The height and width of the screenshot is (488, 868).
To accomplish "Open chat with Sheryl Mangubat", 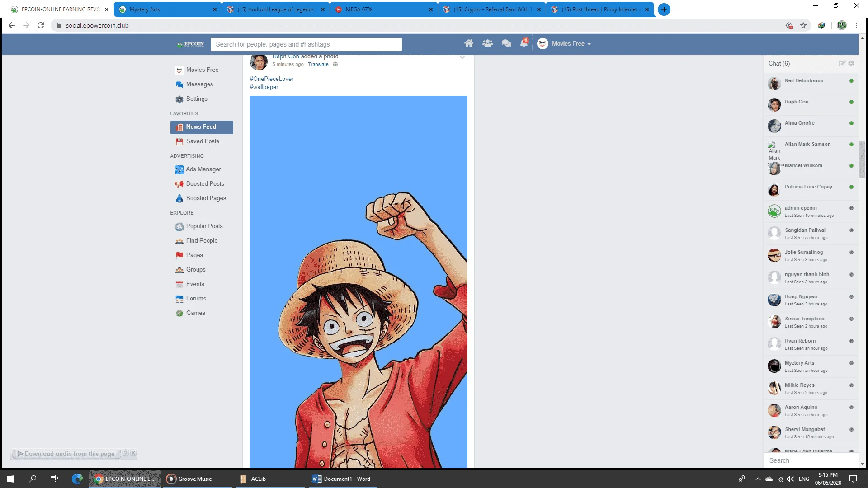I will 811,432.
